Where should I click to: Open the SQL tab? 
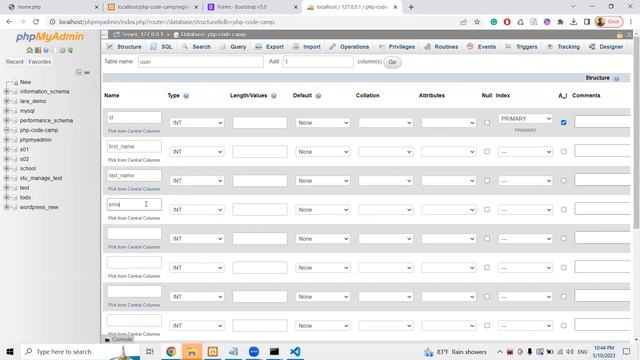coord(162,47)
